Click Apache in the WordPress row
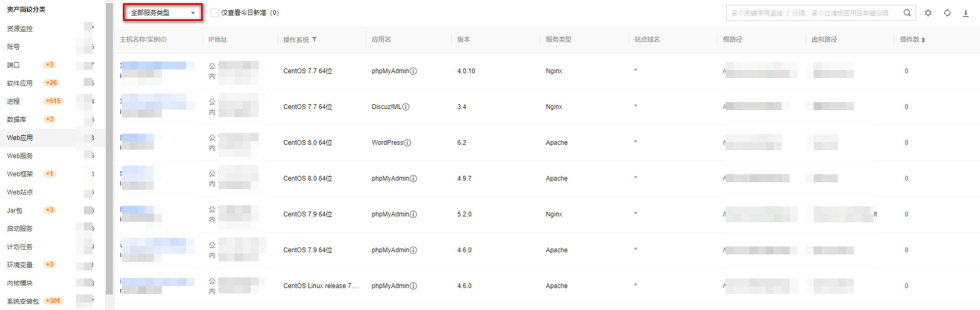 (557, 143)
